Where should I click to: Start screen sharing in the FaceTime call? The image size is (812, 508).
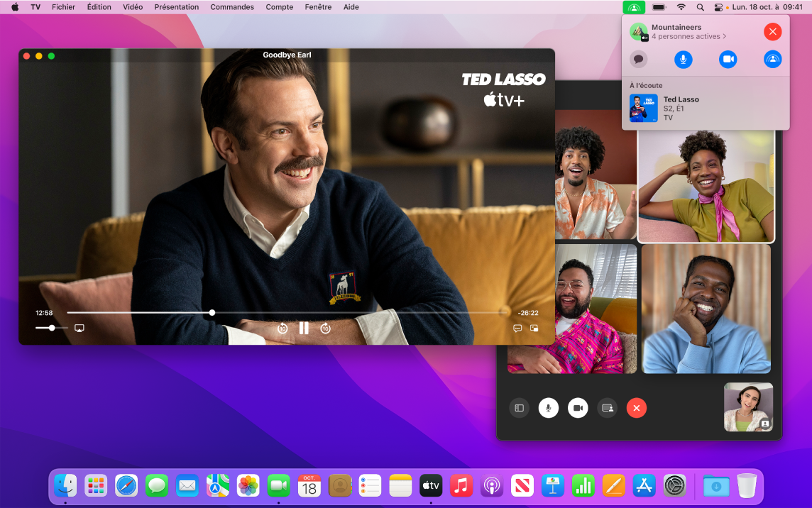(x=607, y=407)
